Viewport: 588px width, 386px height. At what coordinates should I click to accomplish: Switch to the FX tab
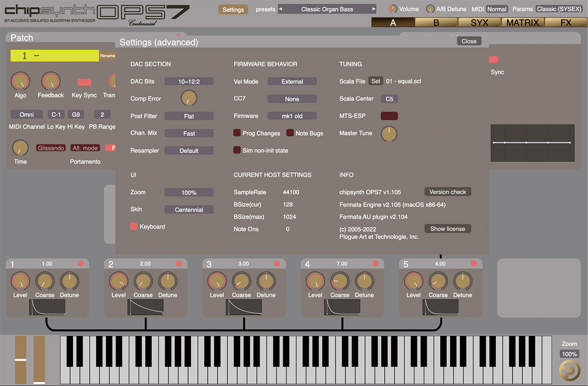tap(566, 22)
